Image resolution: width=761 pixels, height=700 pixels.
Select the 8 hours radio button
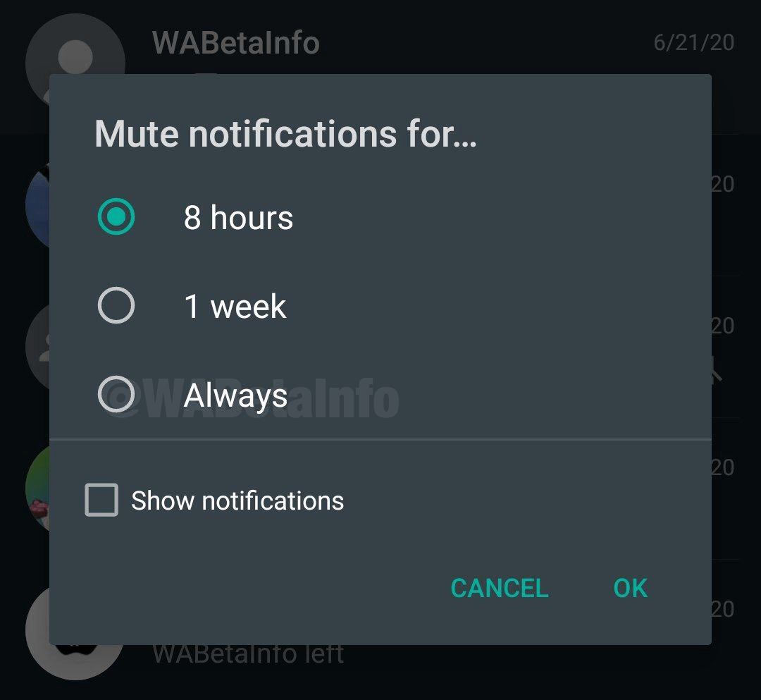coord(117,217)
